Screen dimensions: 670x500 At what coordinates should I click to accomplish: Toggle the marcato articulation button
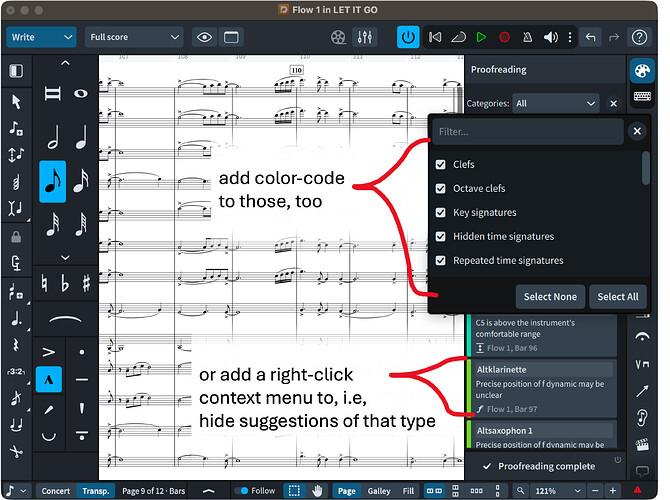(x=49, y=379)
